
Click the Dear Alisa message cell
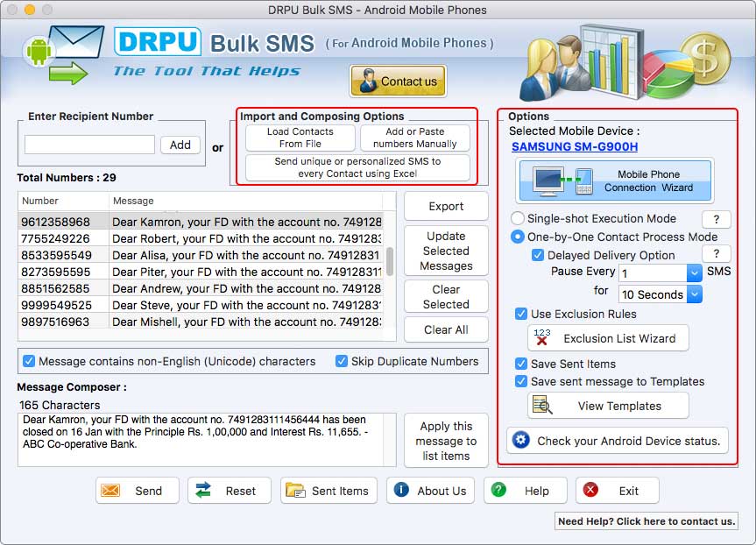246,255
